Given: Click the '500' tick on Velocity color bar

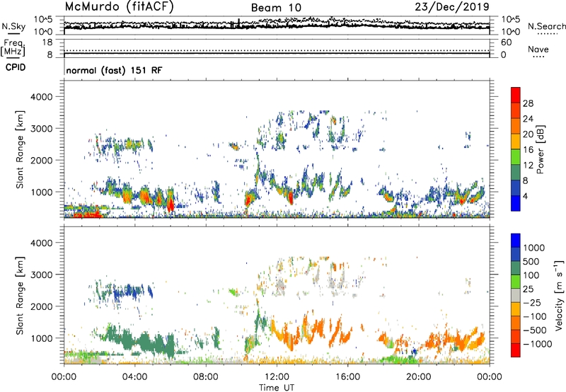Looking at the screenshot, I should pyautogui.click(x=531, y=262).
